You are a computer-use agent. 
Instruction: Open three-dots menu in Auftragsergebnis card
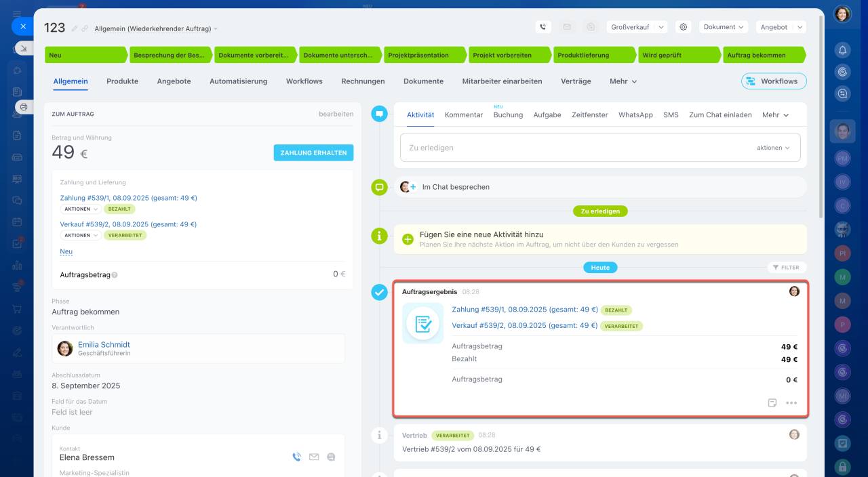[x=791, y=402]
